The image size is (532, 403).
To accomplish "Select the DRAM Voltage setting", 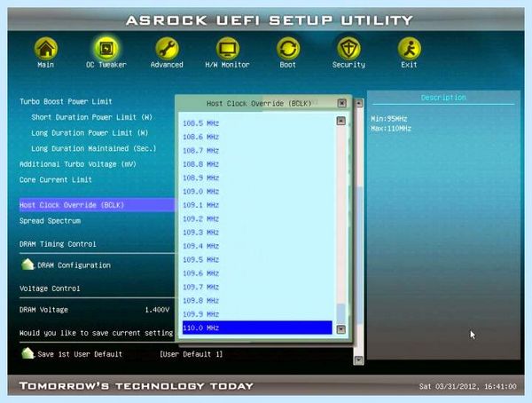I will tap(43, 310).
